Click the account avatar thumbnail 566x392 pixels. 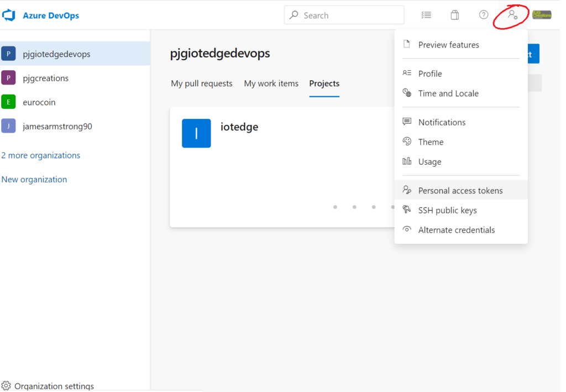(542, 15)
